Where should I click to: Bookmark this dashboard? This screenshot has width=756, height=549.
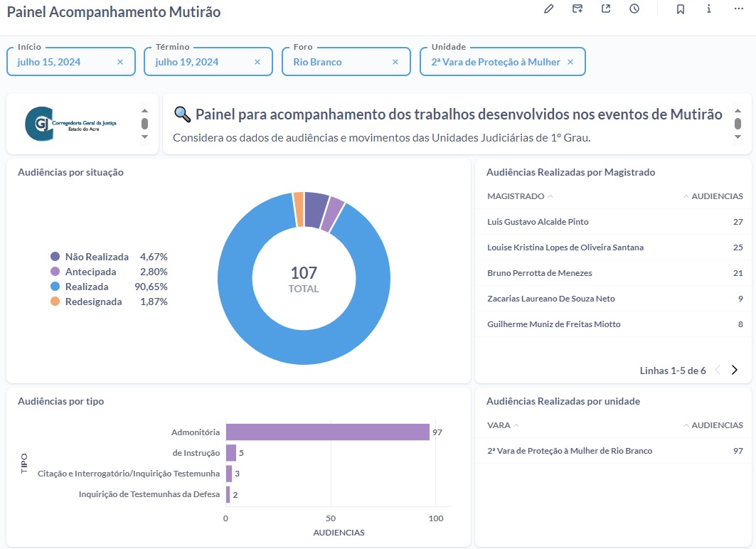pyautogui.click(x=681, y=9)
